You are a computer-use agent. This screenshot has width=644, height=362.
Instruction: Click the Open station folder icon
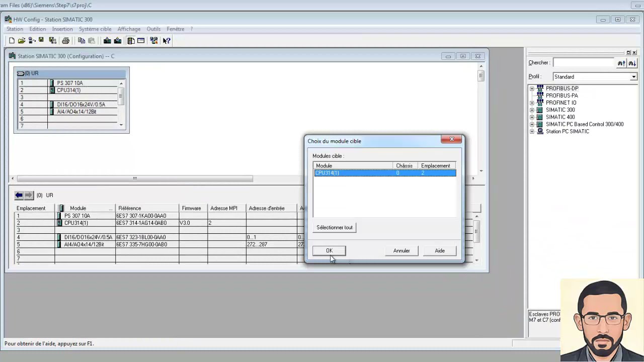point(22,41)
